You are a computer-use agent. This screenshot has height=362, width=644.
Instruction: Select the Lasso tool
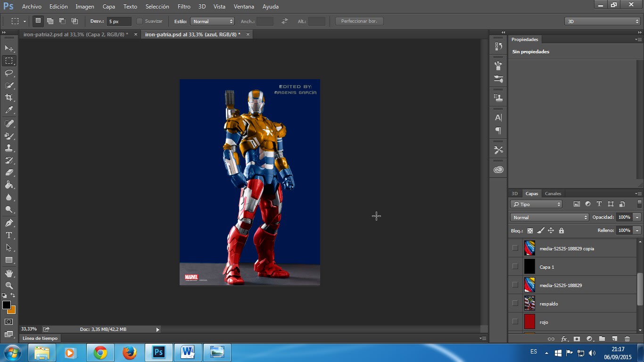[9, 73]
